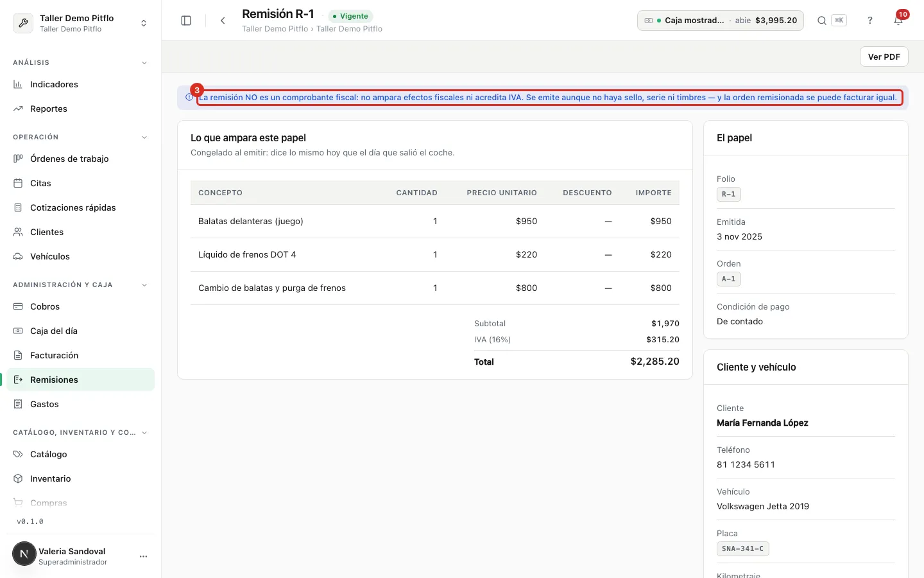Select the Balatas delanteras (juego) row

434,221
